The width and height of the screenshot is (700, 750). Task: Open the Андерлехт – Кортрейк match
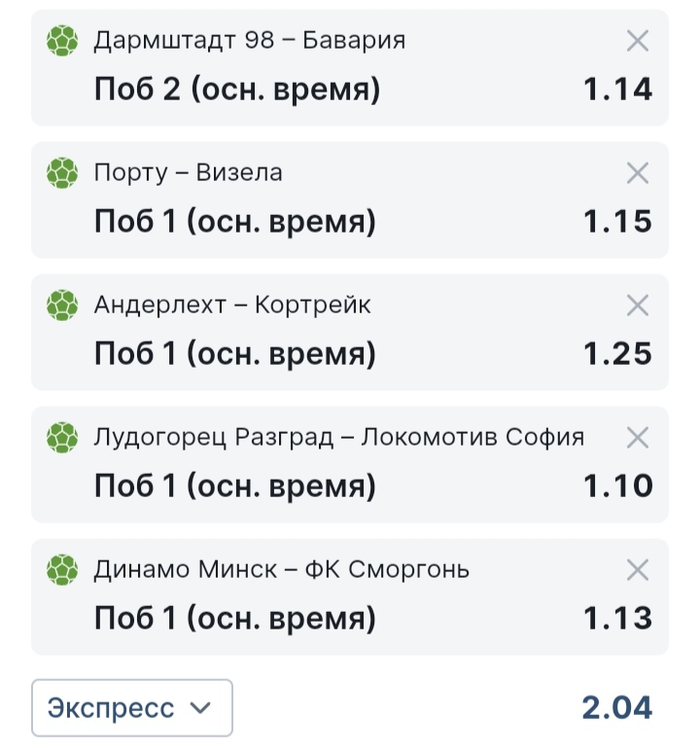coord(232,305)
